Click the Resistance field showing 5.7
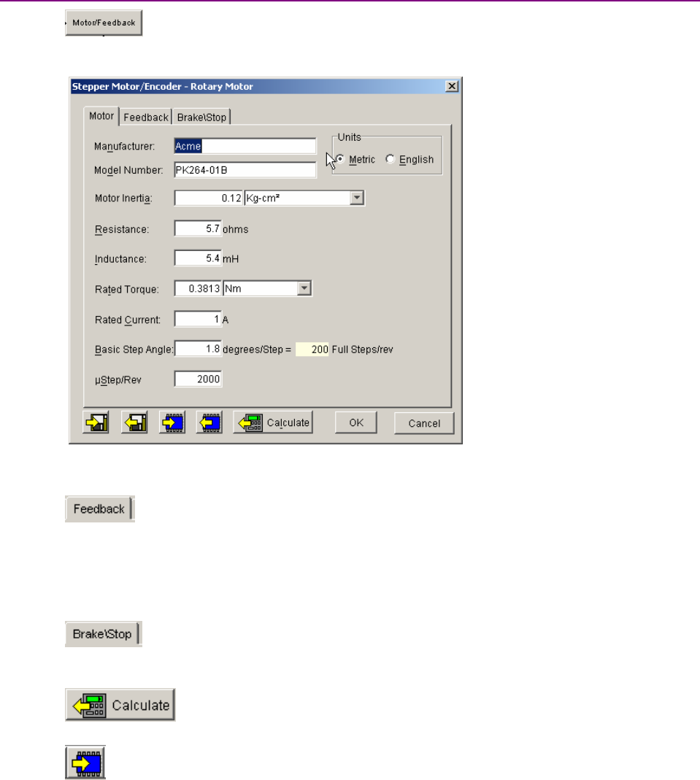The width and height of the screenshot is (700, 780). pos(198,229)
